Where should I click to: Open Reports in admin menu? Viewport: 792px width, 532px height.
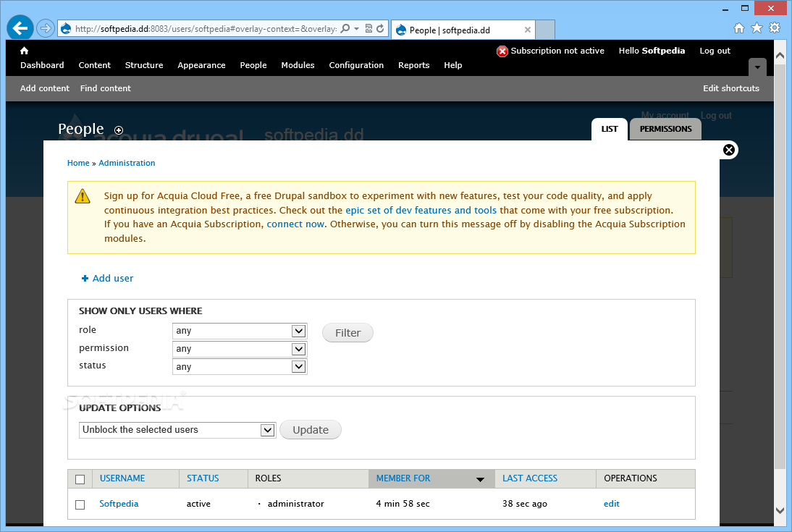click(x=413, y=65)
